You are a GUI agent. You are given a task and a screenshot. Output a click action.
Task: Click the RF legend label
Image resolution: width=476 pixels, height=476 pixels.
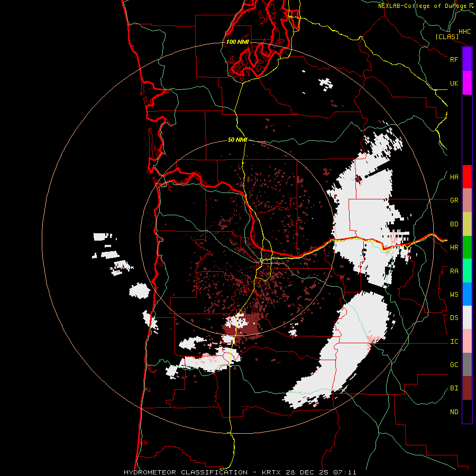click(454, 59)
